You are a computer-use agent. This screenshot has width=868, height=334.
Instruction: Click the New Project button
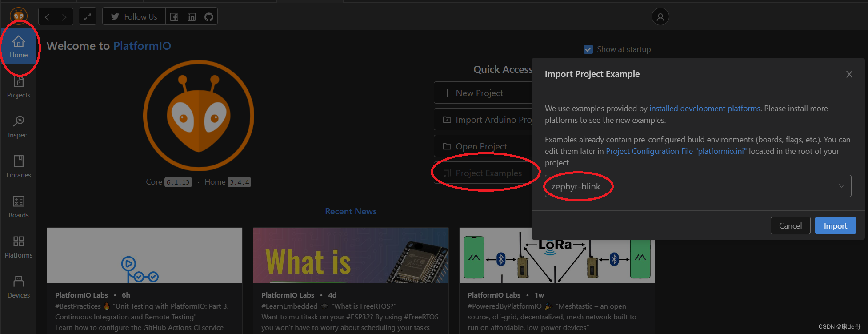(x=483, y=93)
